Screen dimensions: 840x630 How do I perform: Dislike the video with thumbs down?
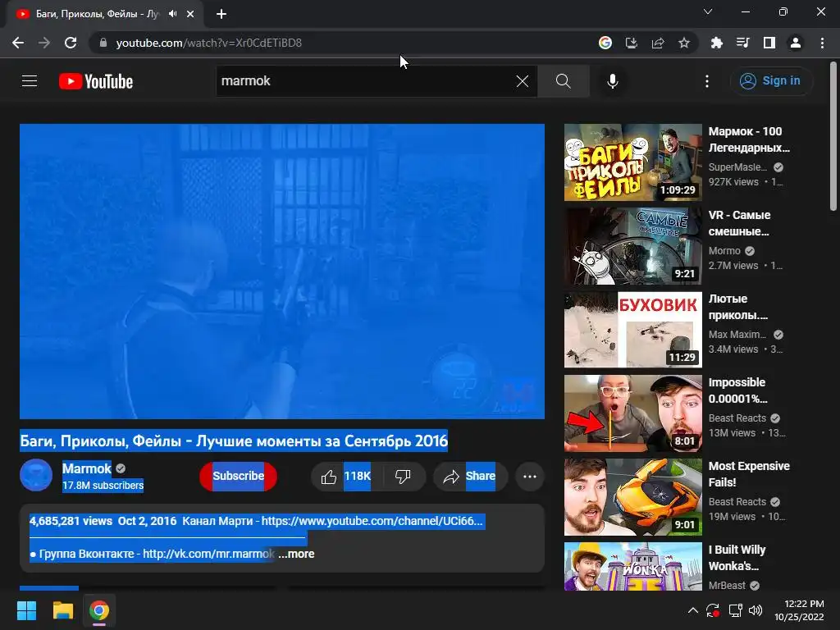(x=403, y=477)
